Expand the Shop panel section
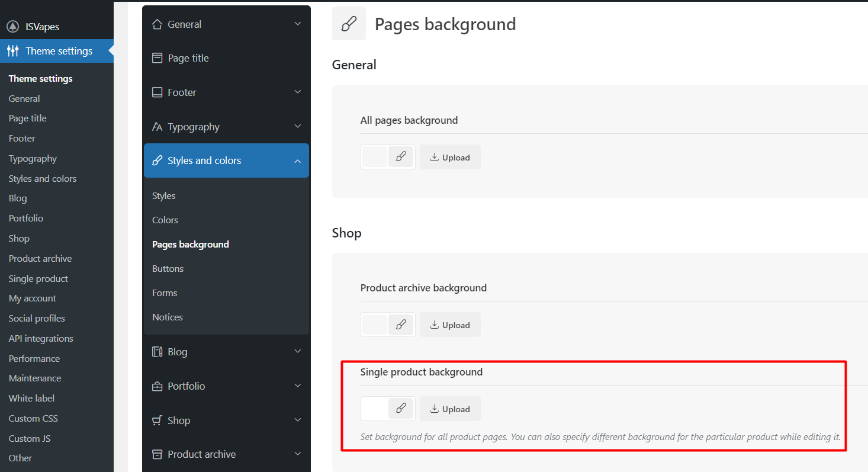Viewport: 868px width, 472px height. coord(298,420)
